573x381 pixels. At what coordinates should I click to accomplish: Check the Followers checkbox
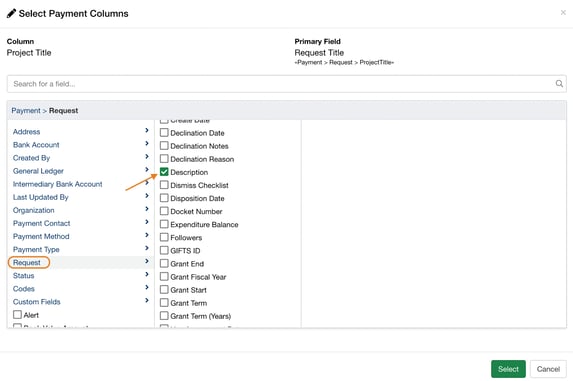(x=164, y=237)
